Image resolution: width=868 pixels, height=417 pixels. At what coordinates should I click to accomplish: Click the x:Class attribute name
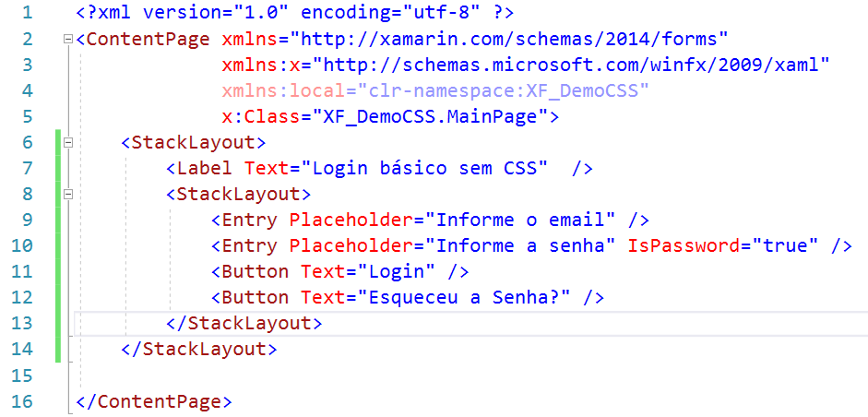pos(261,117)
